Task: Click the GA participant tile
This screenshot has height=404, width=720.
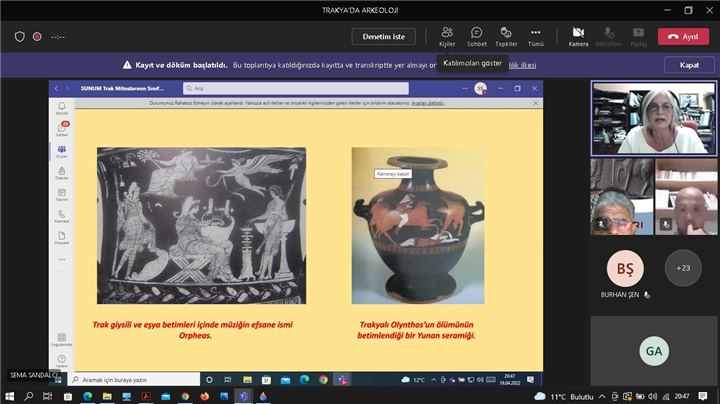Action: coord(654,351)
